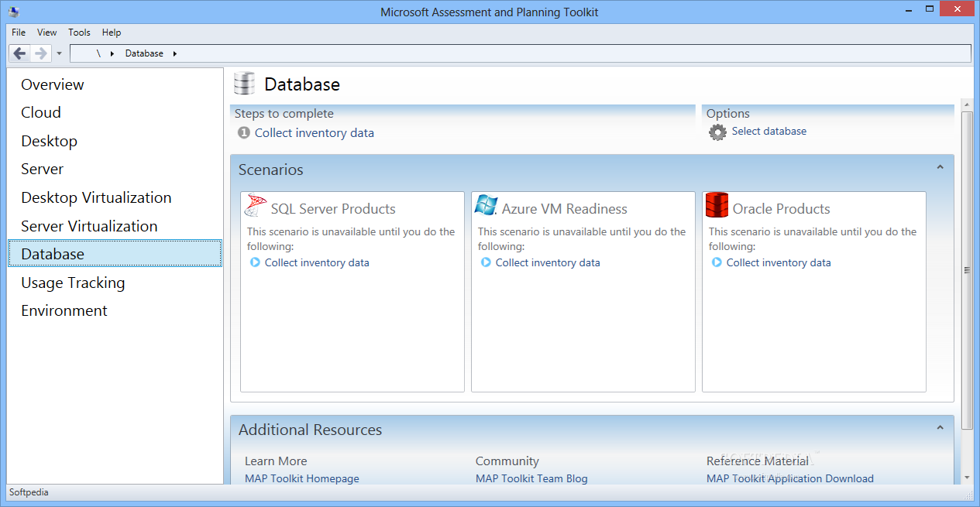This screenshot has height=507, width=980.
Task: Click the application icon in the title bar
Action: click(13, 12)
